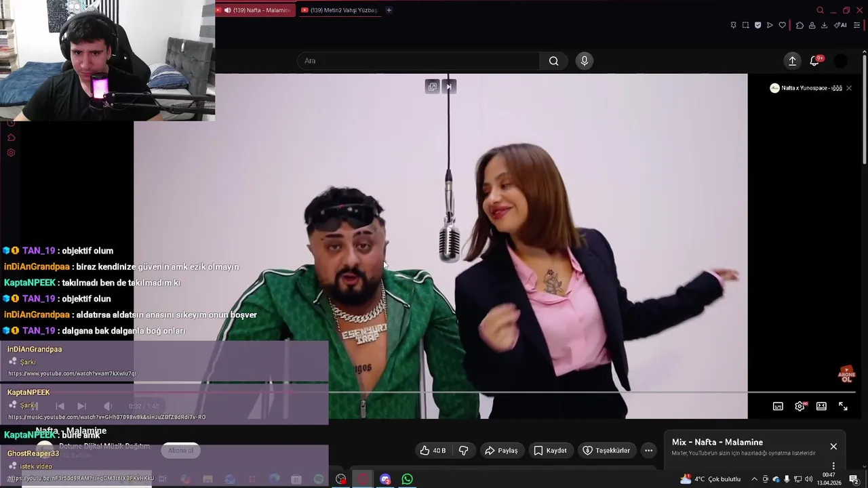
Task: Pop out video using the overlay detach icon
Action: coord(432,87)
